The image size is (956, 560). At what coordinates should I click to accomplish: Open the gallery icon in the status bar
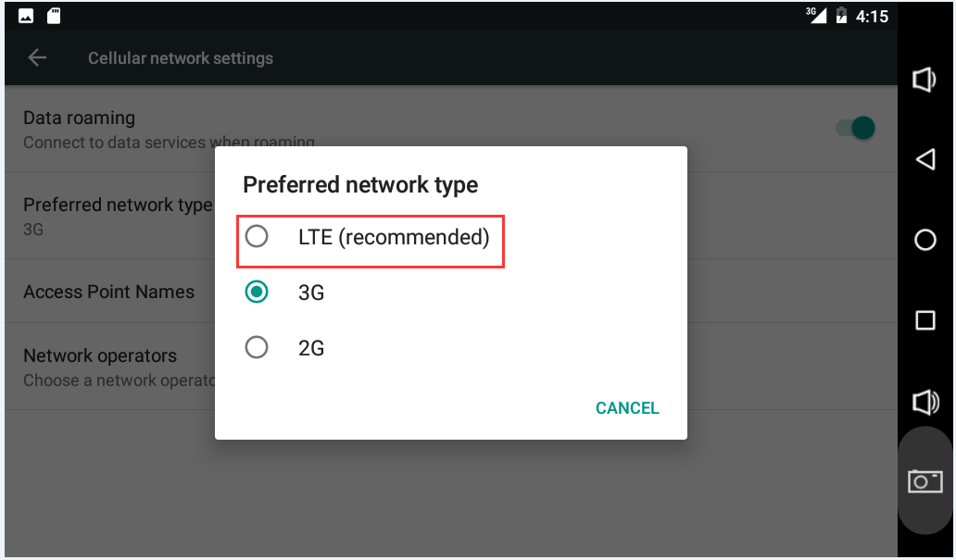point(23,15)
